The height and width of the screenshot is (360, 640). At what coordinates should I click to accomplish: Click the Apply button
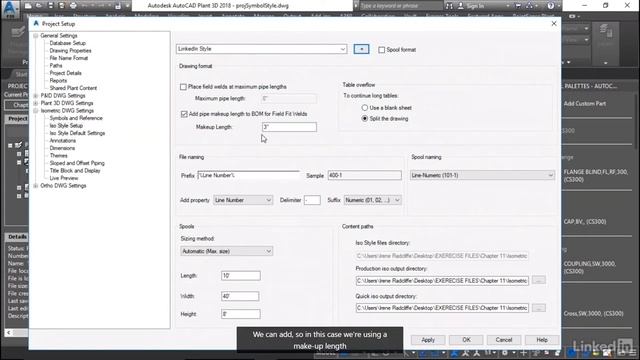coord(428,340)
